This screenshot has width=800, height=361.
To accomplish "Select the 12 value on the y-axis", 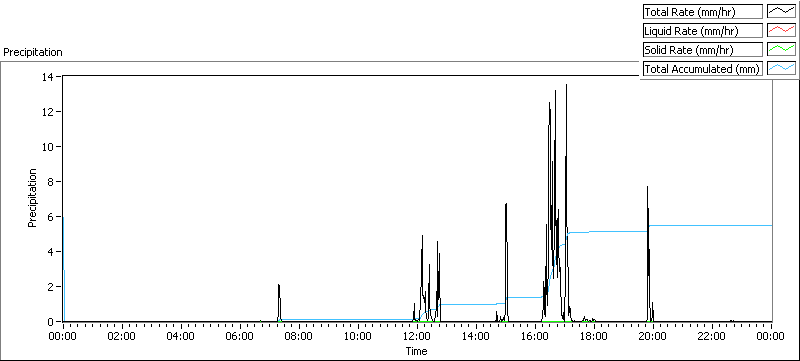I will (x=49, y=112).
